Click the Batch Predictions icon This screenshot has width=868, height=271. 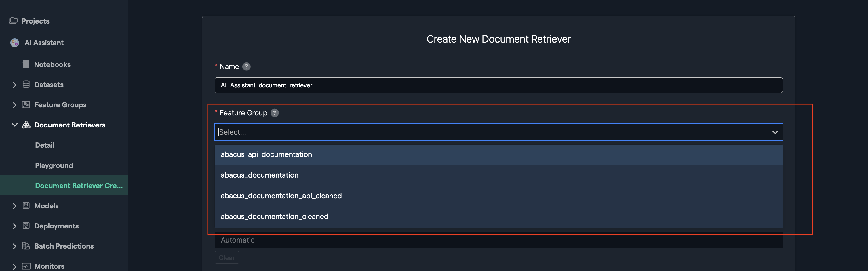(x=26, y=246)
